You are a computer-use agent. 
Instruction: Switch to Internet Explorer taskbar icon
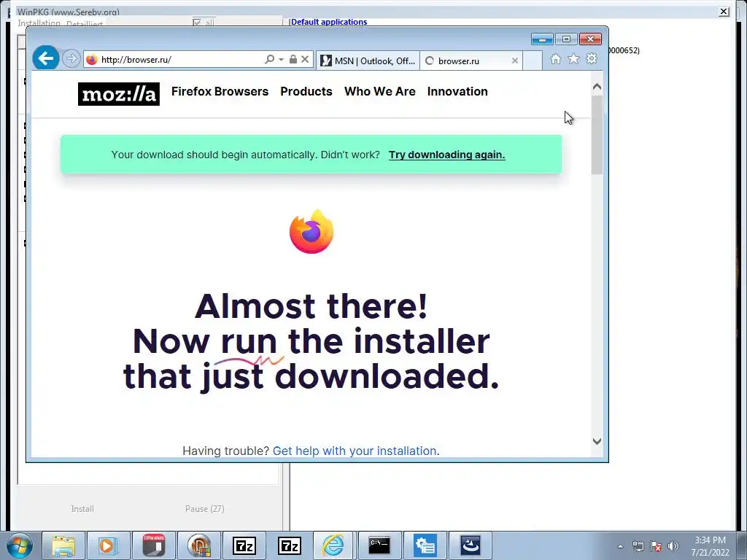[x=333, y=545]
